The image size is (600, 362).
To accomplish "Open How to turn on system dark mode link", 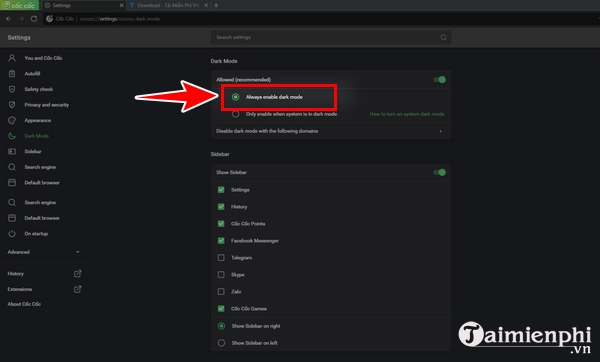I will (x=407, y=114).
